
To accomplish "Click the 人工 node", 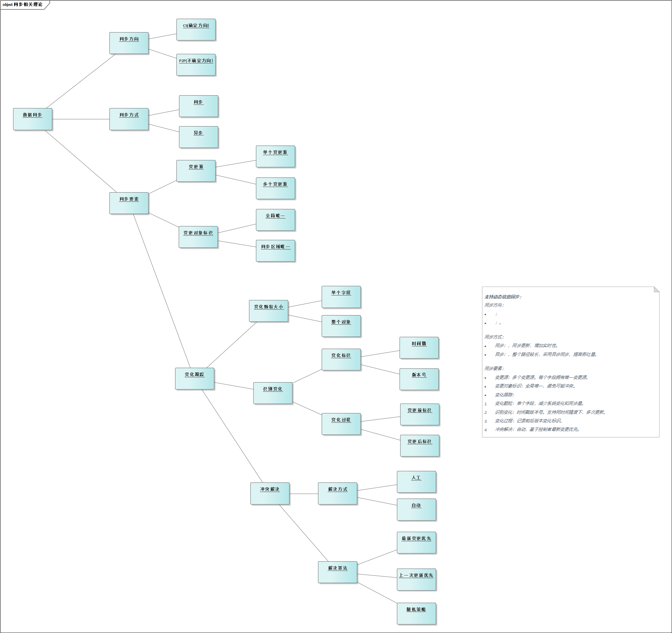I will tap(416, 482).
